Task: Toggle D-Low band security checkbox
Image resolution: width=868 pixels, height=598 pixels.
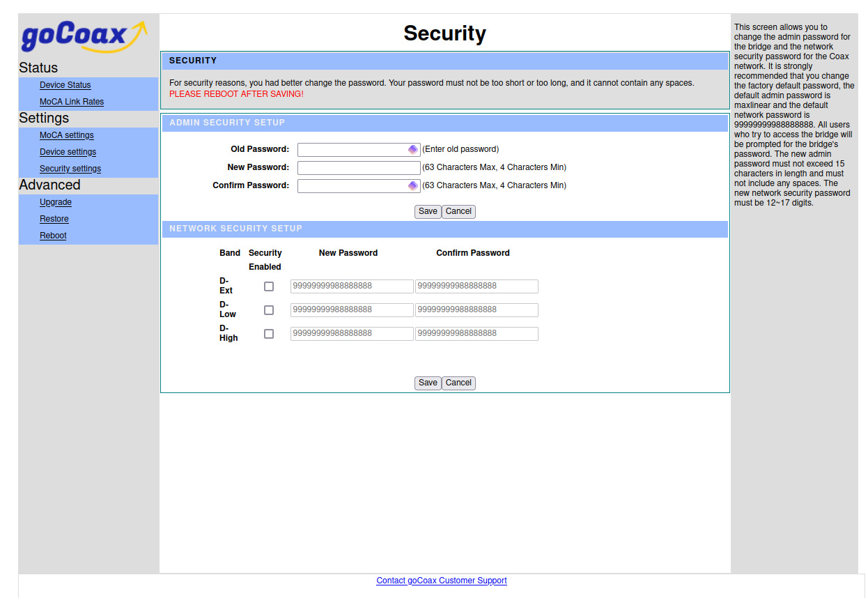Action: pos(269,310)
